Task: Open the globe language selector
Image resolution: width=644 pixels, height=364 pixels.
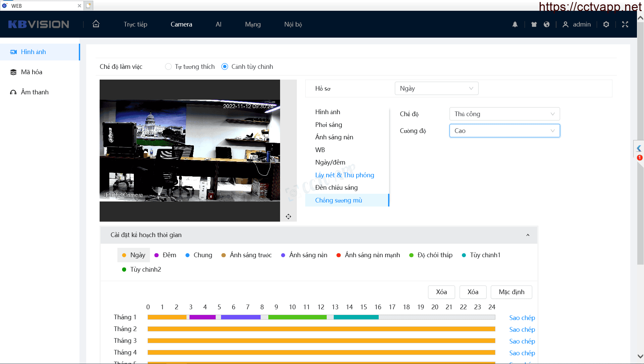Action: coord(547,24)
